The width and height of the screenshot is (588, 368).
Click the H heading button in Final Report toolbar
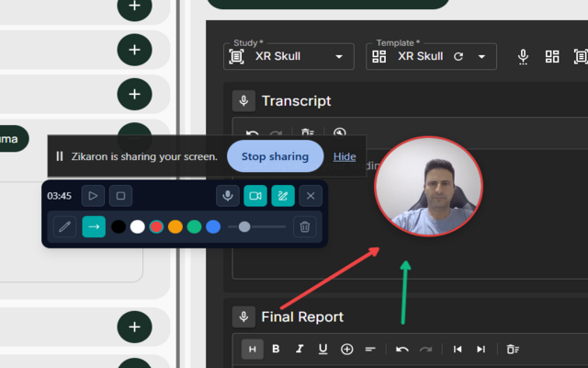[x=253, y=350]
